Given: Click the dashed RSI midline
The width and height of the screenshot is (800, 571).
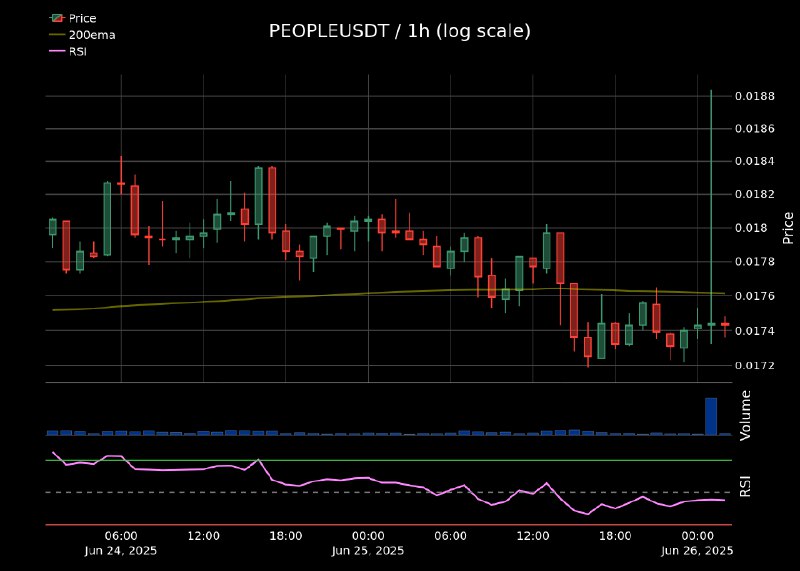Looking at the screenshot, I should 389,492.
